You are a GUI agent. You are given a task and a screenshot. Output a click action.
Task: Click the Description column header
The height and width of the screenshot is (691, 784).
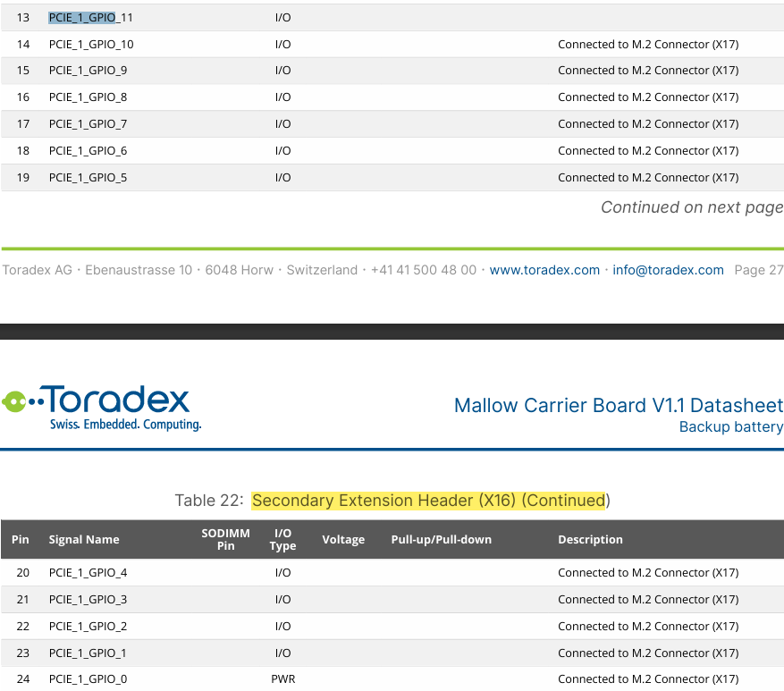click(590, 540)
